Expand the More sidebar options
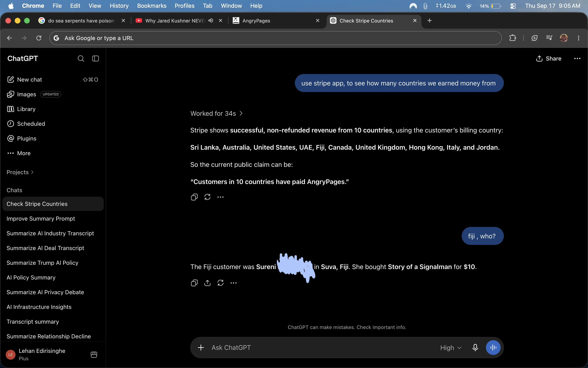The height and width of the screenshot is (368, 588). (x=53, y=153)
